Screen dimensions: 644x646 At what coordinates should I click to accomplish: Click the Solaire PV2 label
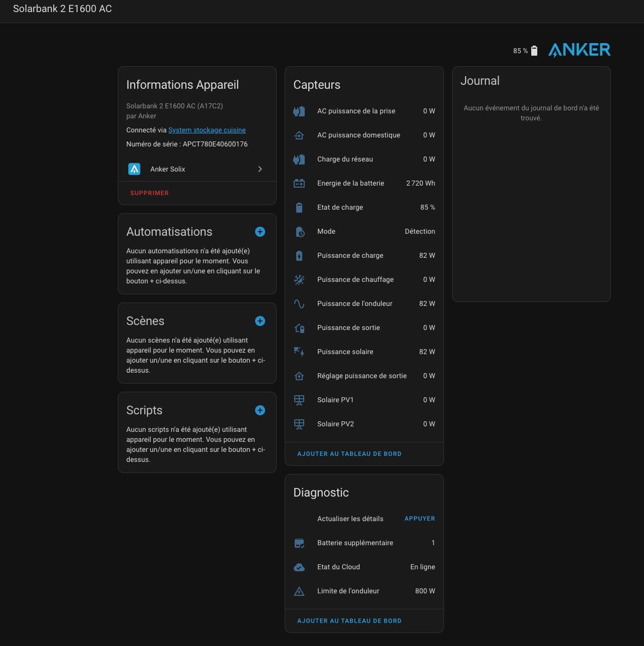(x=335, y=424)
